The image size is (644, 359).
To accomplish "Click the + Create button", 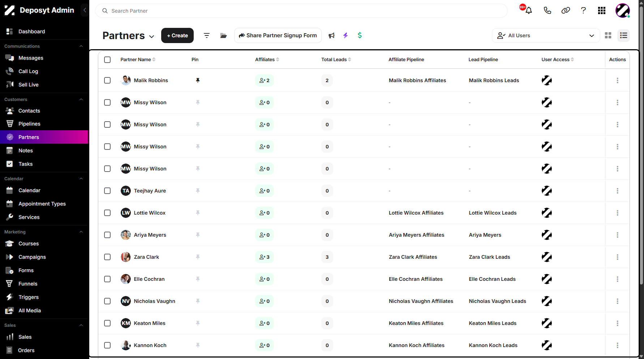I will [x=177, y=35].
